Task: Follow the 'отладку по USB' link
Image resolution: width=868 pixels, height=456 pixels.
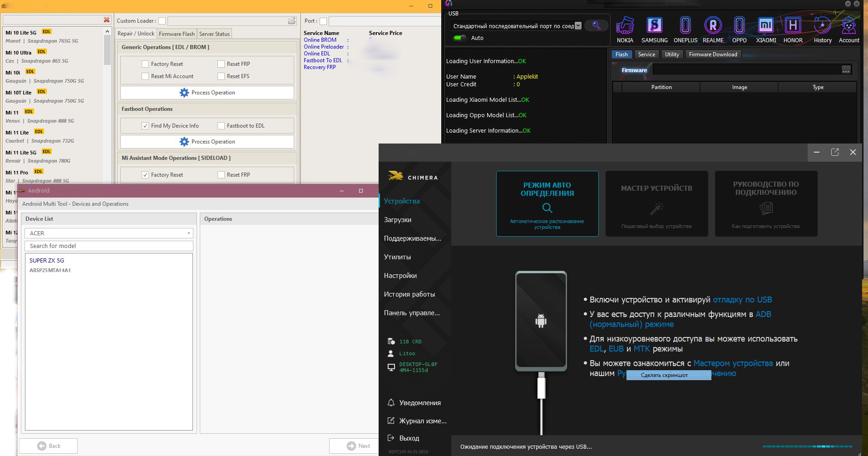Action: click(742, 300)
